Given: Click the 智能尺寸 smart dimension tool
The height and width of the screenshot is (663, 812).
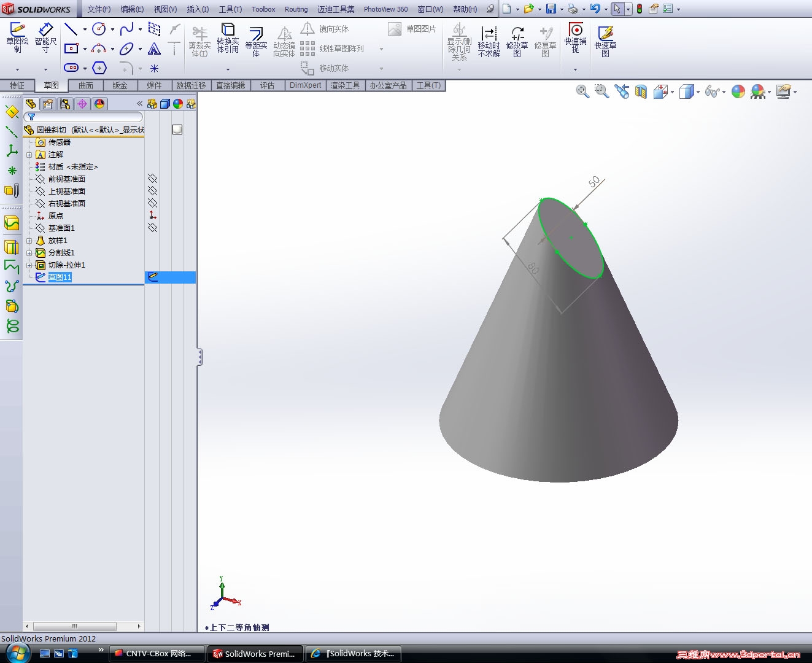Looking at the screenshot, I should [45, 38].
